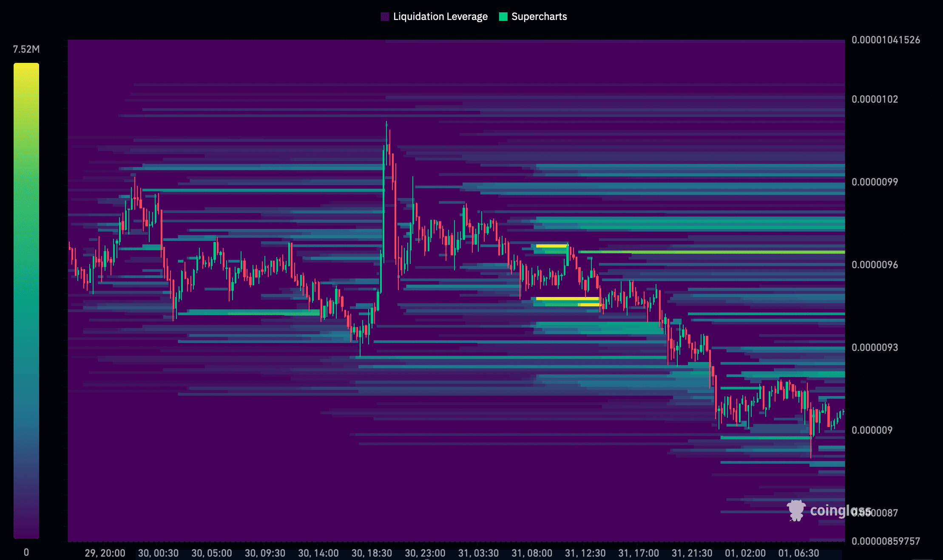Click the 0.000009 price axis label
The image size is (943, 560).
point(872,430)
